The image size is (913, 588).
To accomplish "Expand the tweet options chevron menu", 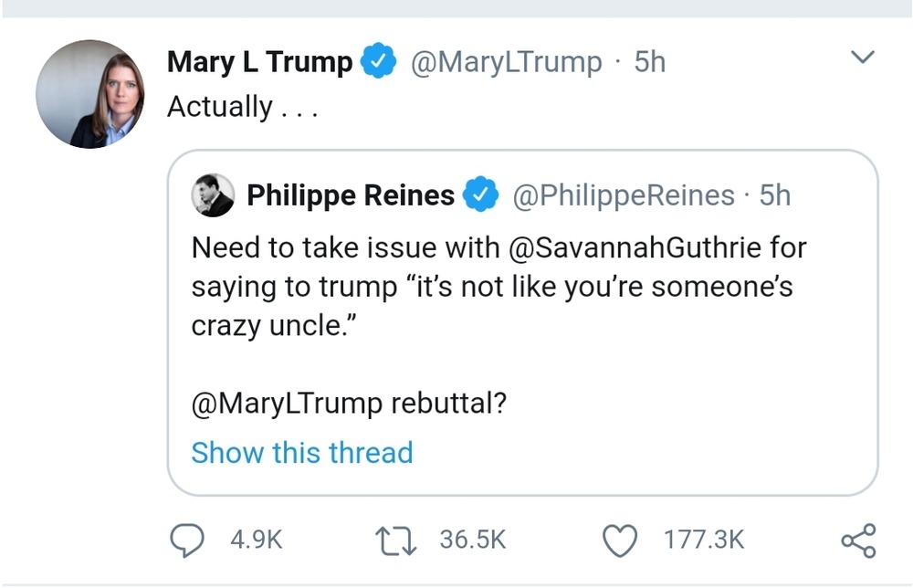I will (x=863, y=57).
